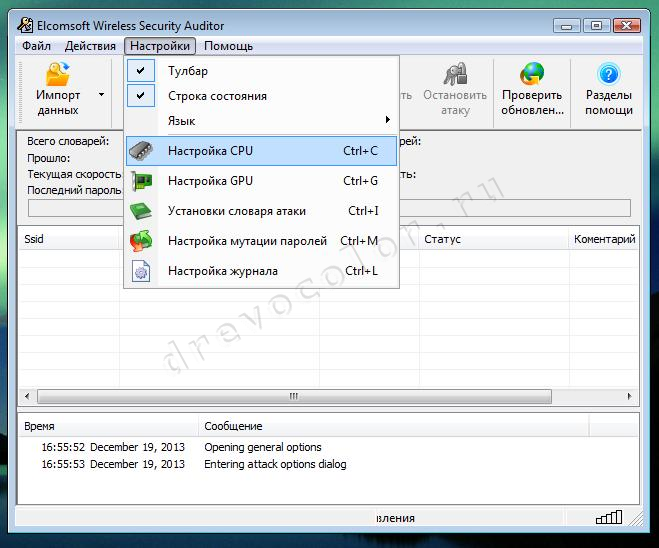Click the Сообщение log column header
Screen dimensions: 659x548
pos(233,426)
